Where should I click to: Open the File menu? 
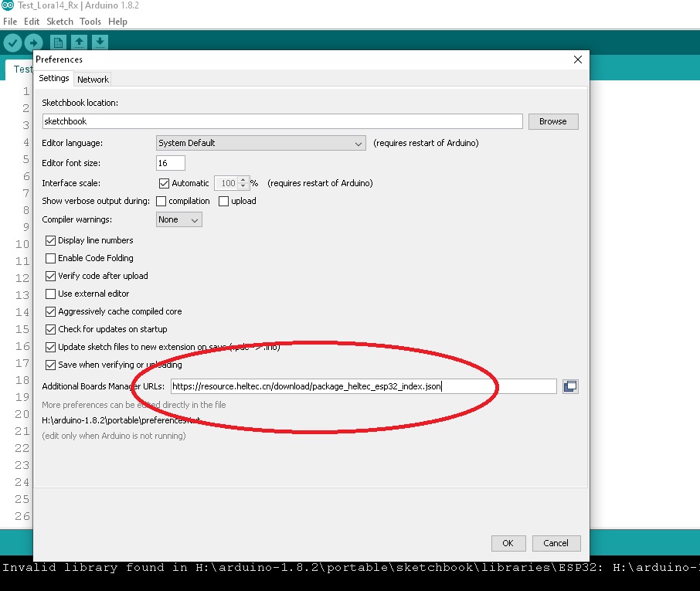(x=10, y=22)
